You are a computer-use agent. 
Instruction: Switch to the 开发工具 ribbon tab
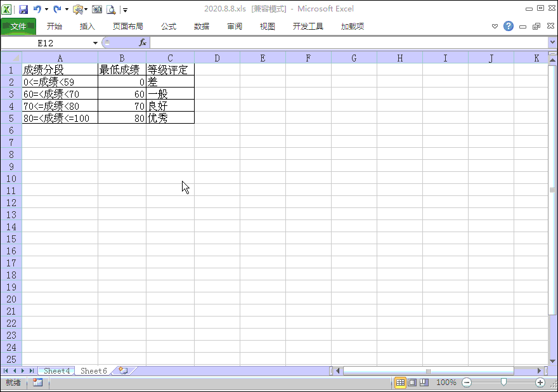click(308, 27)
